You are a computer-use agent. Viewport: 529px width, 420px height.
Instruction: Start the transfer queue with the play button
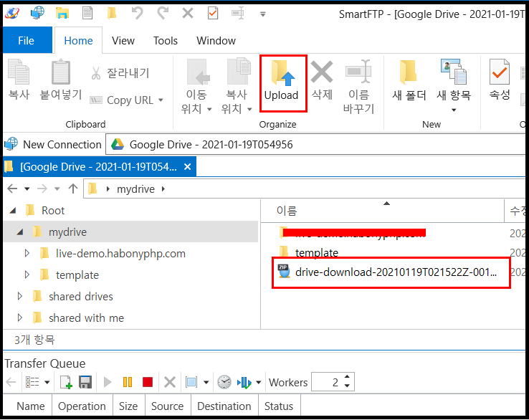[x=108, y=382]
